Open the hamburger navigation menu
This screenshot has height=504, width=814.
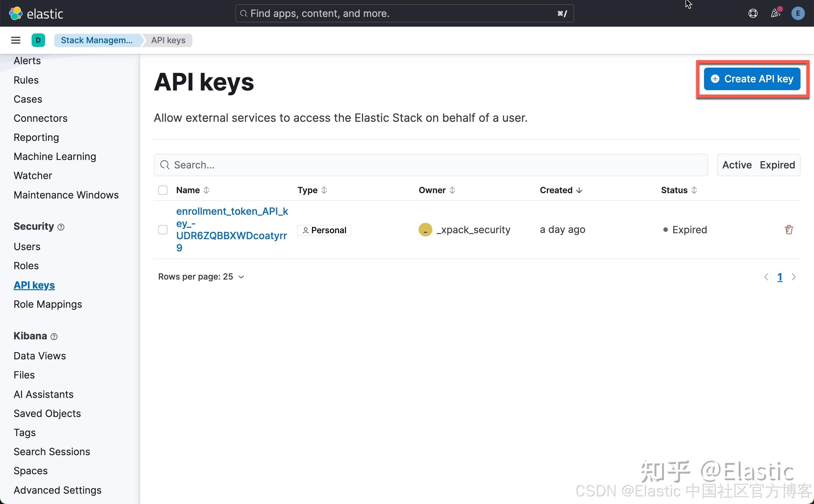coord(15,40)
